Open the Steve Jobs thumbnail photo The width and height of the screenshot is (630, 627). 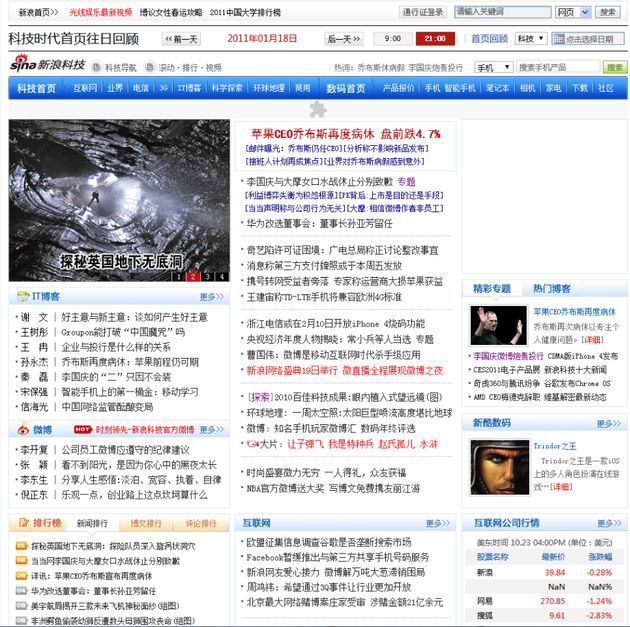[x=499, y=325]
